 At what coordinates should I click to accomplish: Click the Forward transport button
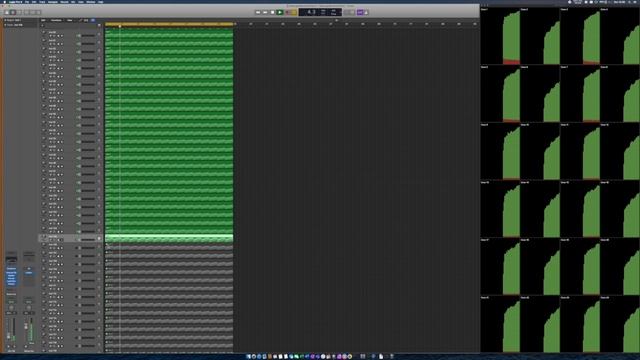point(265,12)
